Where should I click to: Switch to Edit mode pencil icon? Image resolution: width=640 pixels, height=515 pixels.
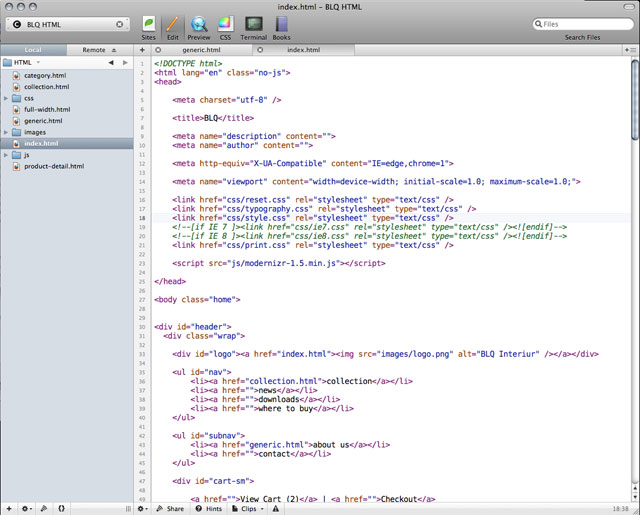click(x=172, y=28)
